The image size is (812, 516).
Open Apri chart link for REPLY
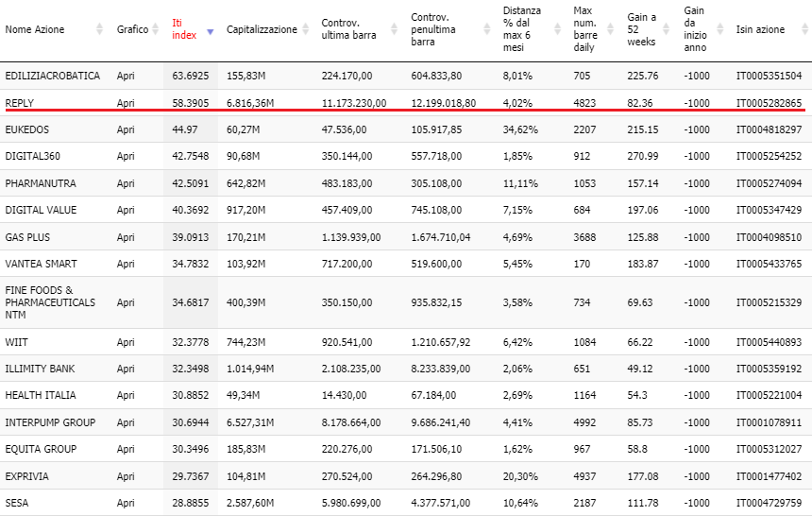[x=126, y=103]
